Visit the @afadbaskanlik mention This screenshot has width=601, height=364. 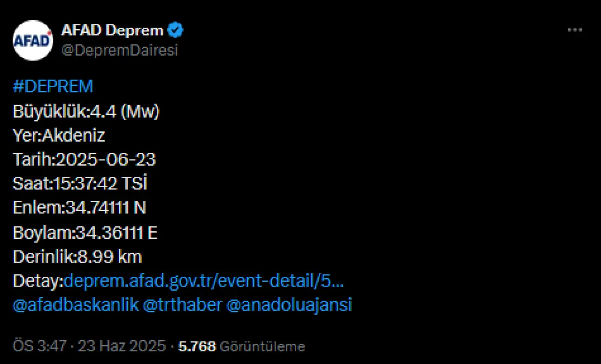coord(76,305)
